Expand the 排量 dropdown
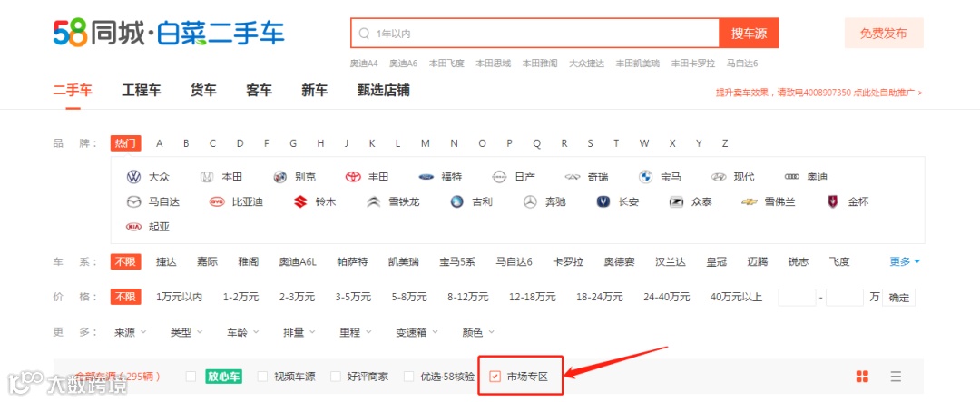The height and width of the screenshot is (402, 980). (x=299, y=333)
